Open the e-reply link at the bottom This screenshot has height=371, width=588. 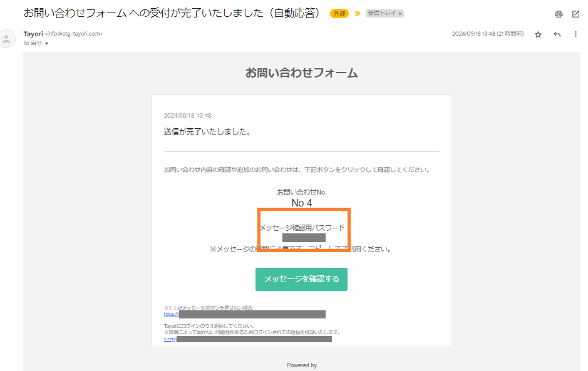(x=170, y=339)
